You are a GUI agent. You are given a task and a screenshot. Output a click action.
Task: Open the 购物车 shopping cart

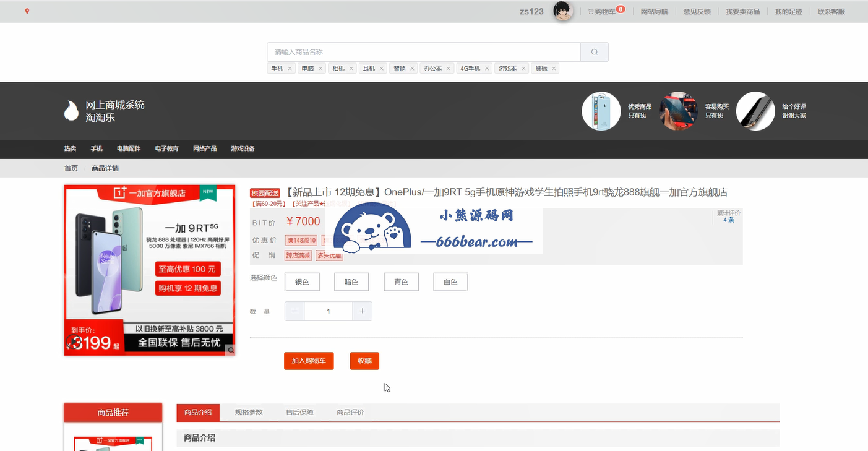(605, 11)
